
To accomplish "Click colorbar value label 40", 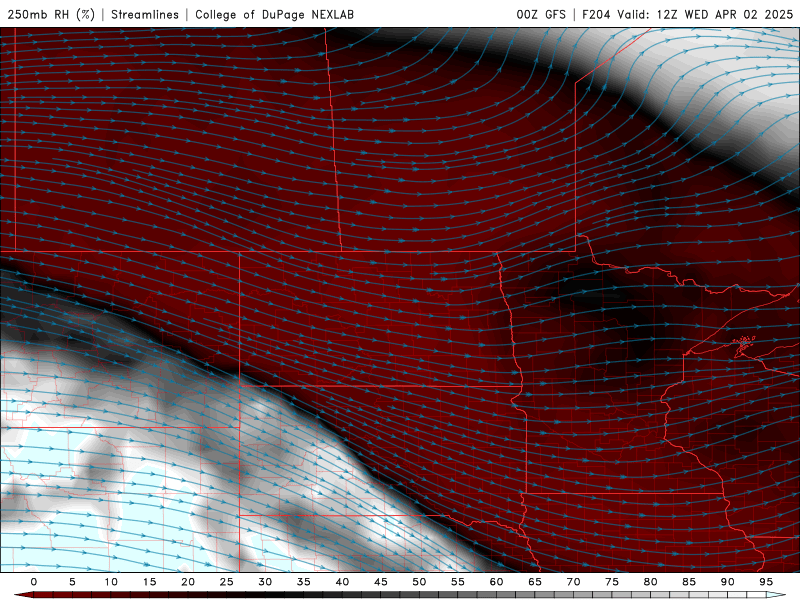I will (x=342, y=582).
